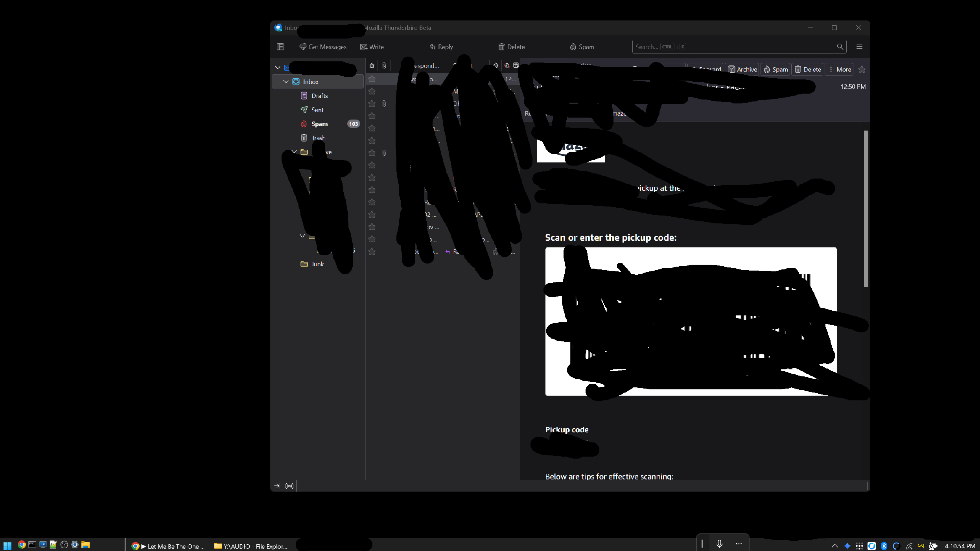Select the Drafts folder
The width and height of the screenshot is (980, 551).
click(x=319, y=96)
